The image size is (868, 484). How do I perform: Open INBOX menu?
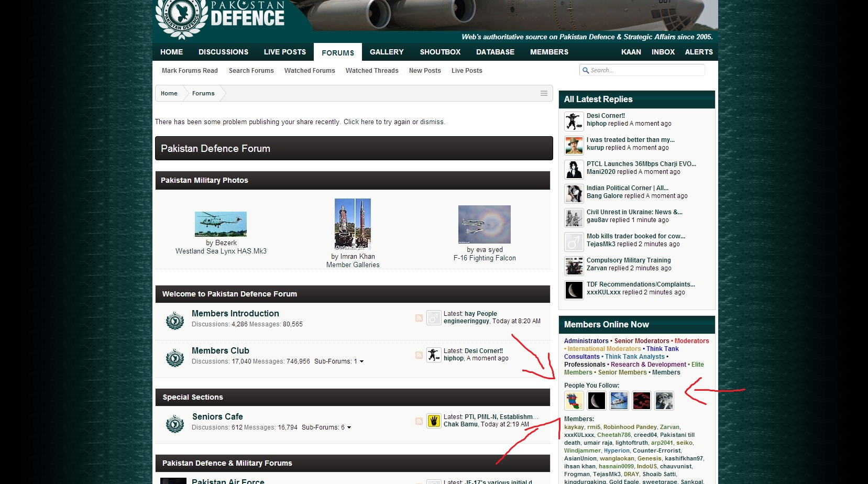pos(663,52)
